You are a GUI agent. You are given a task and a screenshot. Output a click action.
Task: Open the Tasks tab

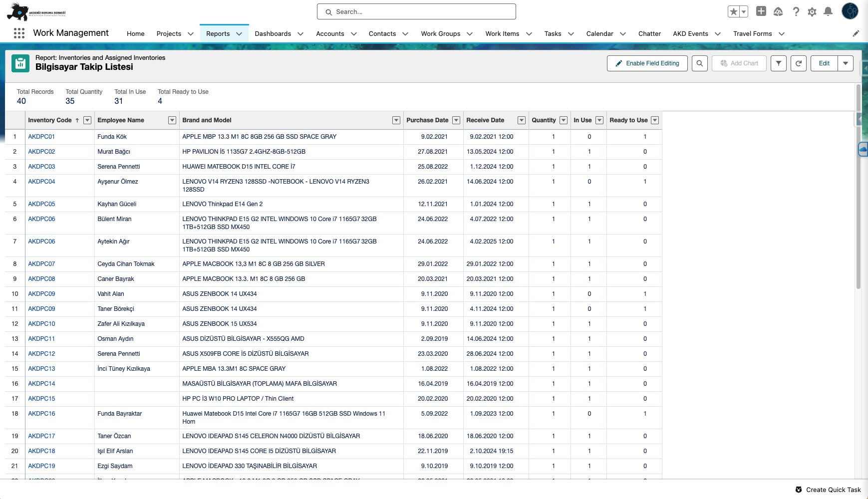(x=553, y=33)
